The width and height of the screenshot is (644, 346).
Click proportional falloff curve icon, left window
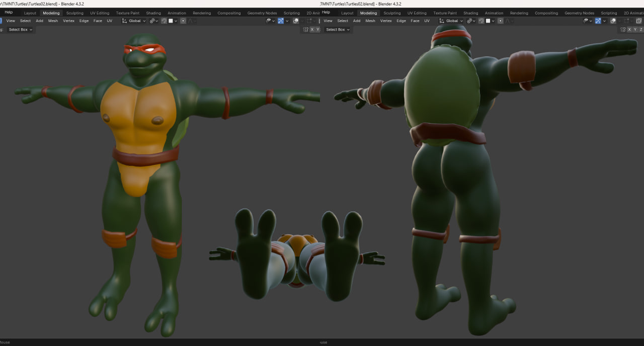pos(190,21)
